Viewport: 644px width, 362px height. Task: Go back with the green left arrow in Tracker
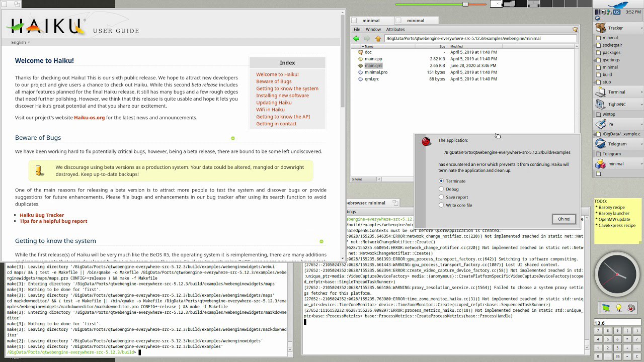[356, 38]
